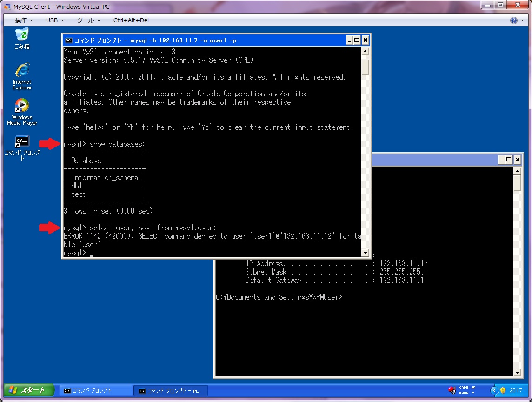The width and height of the screenshot is (532, 402).
Task: Click the "information_schema" database row
Action: (105, 178)
